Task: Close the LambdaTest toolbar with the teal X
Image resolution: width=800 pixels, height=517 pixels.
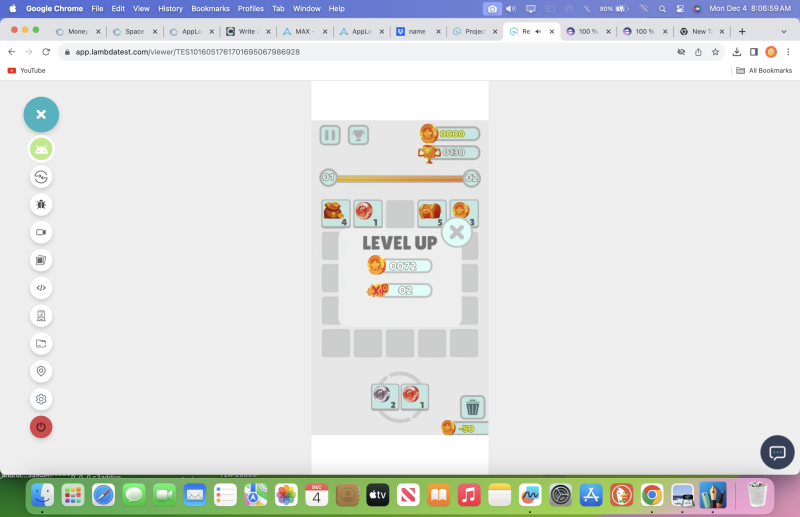Action: 41,114
